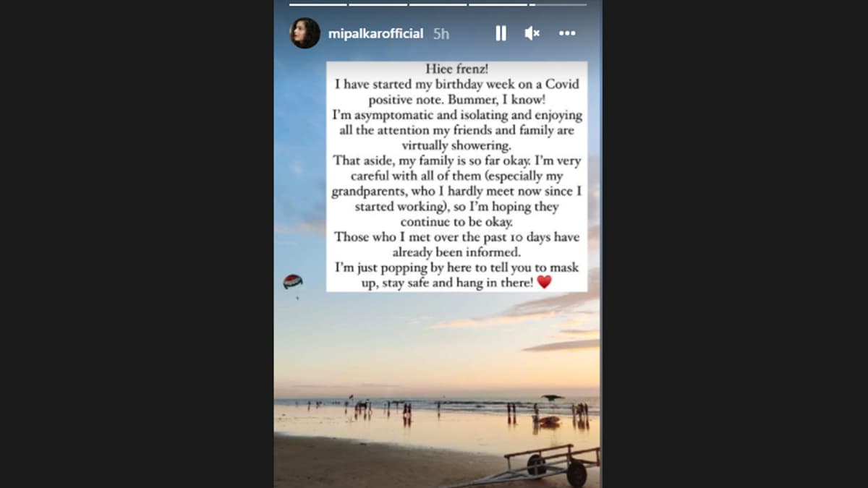868x488 pixels.
Task: Click the "Covid positive note" sentence
Action: tap(456, 92)
